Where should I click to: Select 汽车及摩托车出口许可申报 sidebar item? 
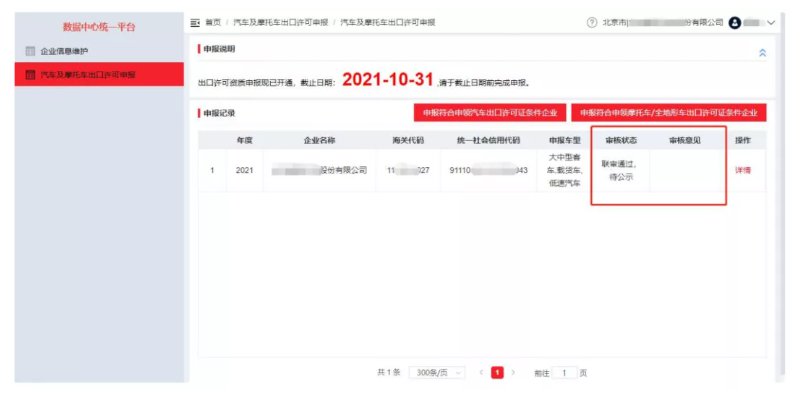(x=99, y=75)
